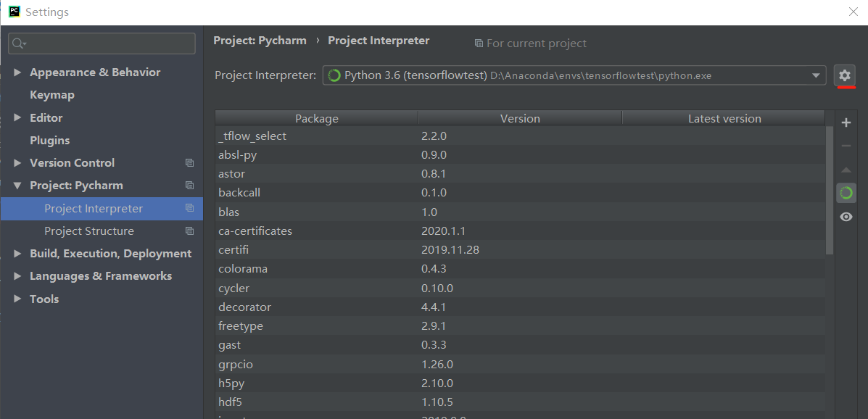Image resolution: width=868 pixels, height=419 pixels.
Task: Select the backcall package row
Action: [520, 193]
